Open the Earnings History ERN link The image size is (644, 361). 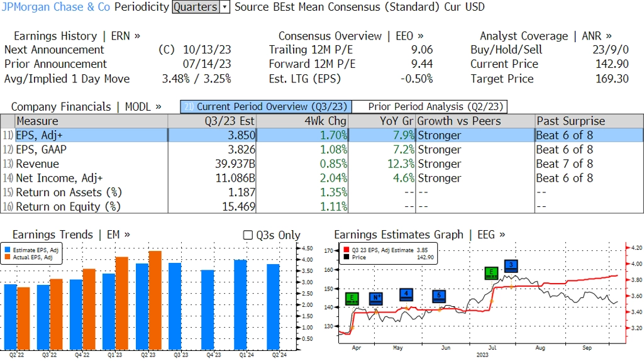[126, 36]
